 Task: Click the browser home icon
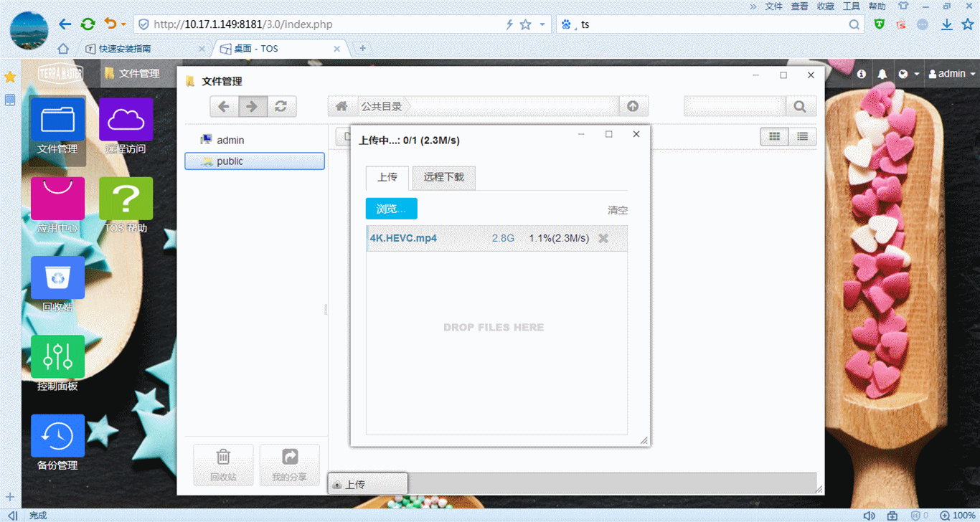pos(63,49)
